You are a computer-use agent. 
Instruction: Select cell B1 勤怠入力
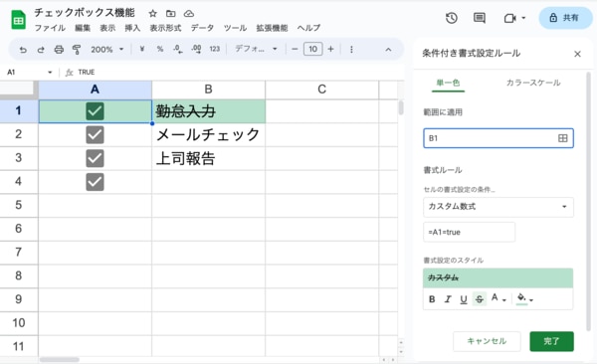point(208,111)
